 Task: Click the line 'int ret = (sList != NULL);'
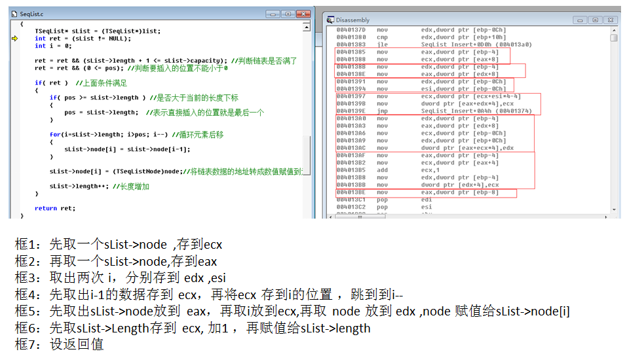(83, 39)
